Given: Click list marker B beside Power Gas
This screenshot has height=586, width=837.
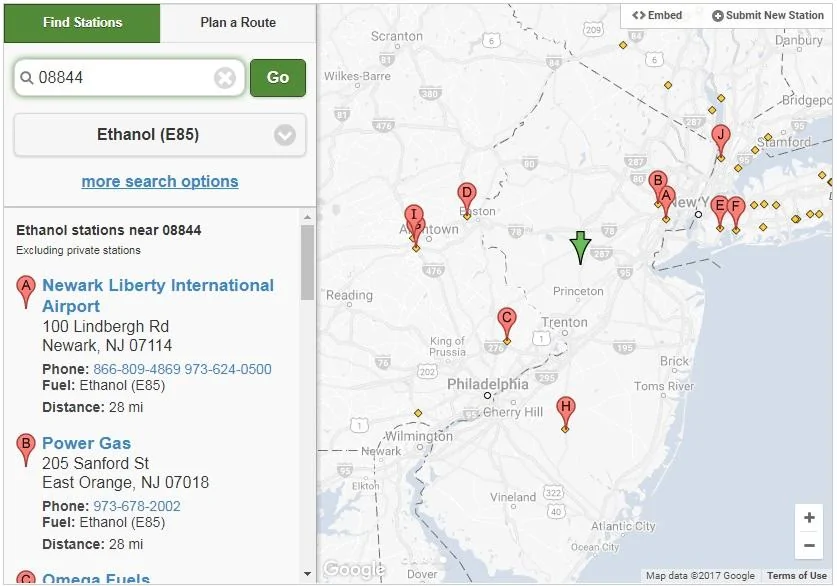Looking at the screenshot, I should [26, 450].
